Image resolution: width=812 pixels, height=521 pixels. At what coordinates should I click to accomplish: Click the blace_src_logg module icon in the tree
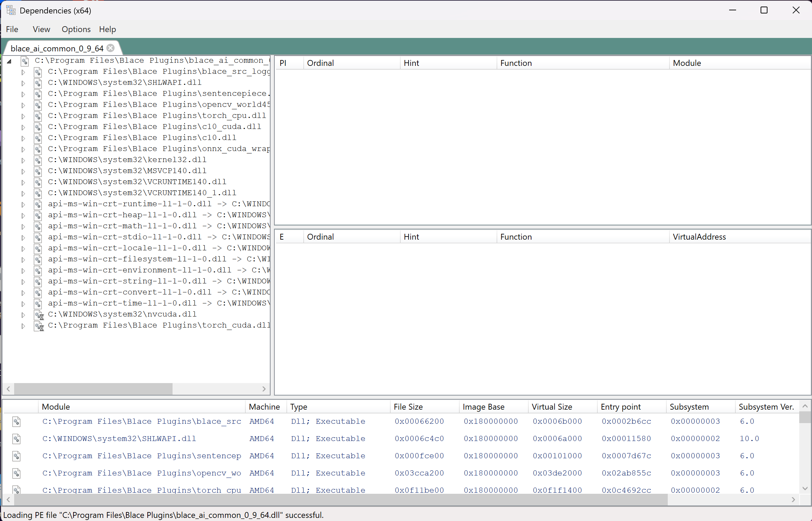[38, 72]
